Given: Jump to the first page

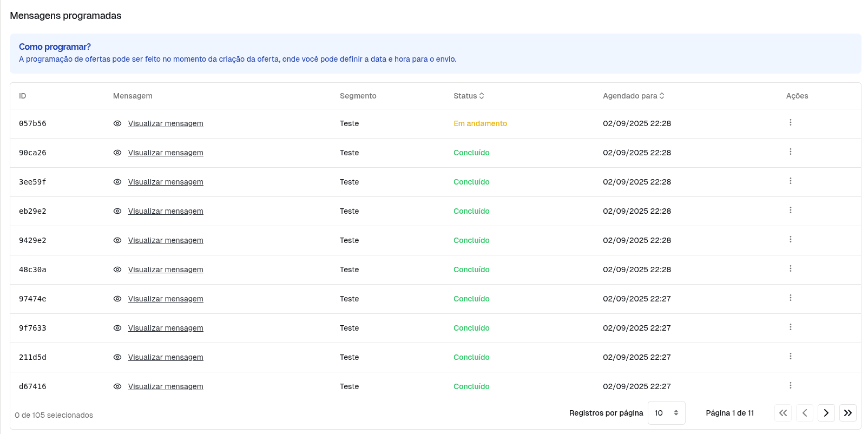Looking at the screenshot, I should tap(782, 413).
